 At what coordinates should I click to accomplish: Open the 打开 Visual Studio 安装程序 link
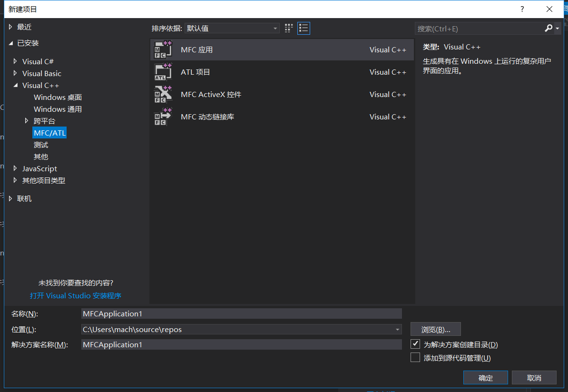tap(75, 295)
